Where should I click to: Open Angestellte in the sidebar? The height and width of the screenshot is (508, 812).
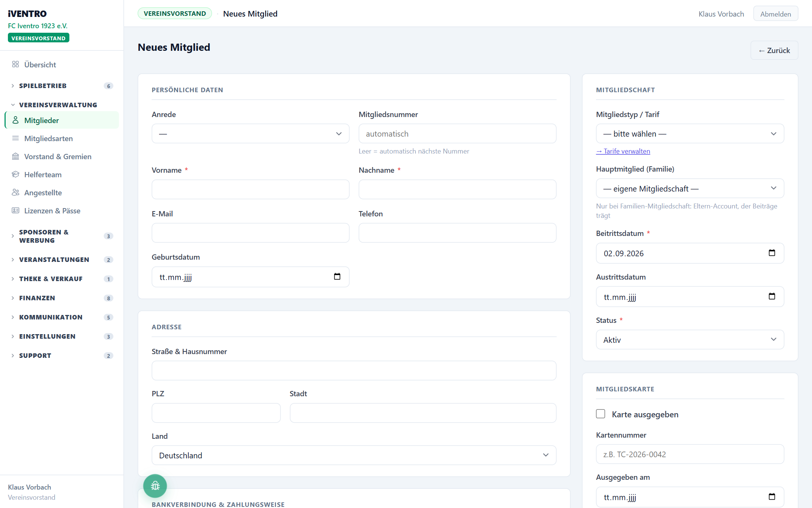(x=62, y=192)
